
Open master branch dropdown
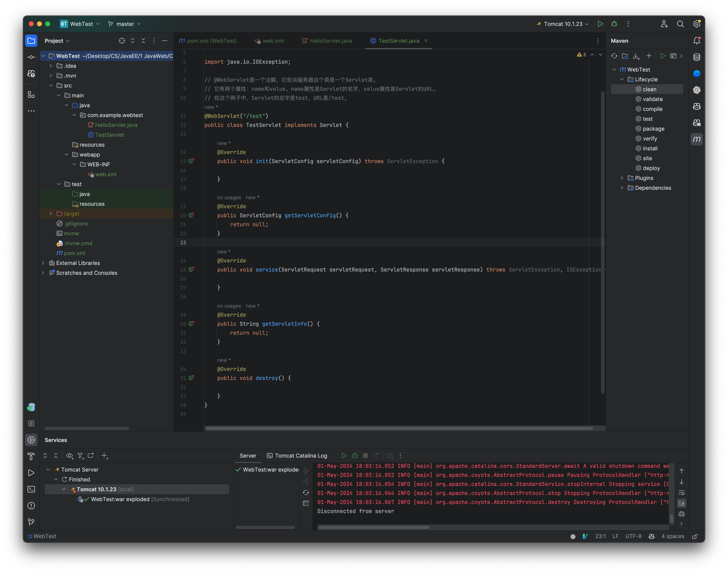[x=124, y=24]
